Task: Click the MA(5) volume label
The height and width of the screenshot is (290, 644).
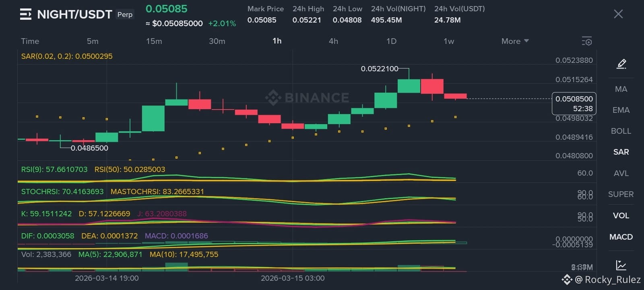Action: (x=110, y=254)
